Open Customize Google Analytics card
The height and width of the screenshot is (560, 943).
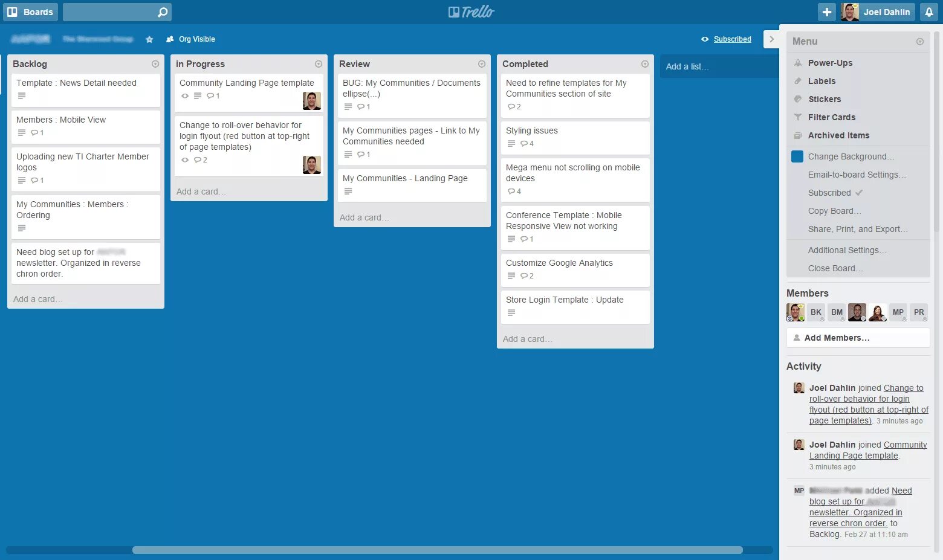point(575,270)
